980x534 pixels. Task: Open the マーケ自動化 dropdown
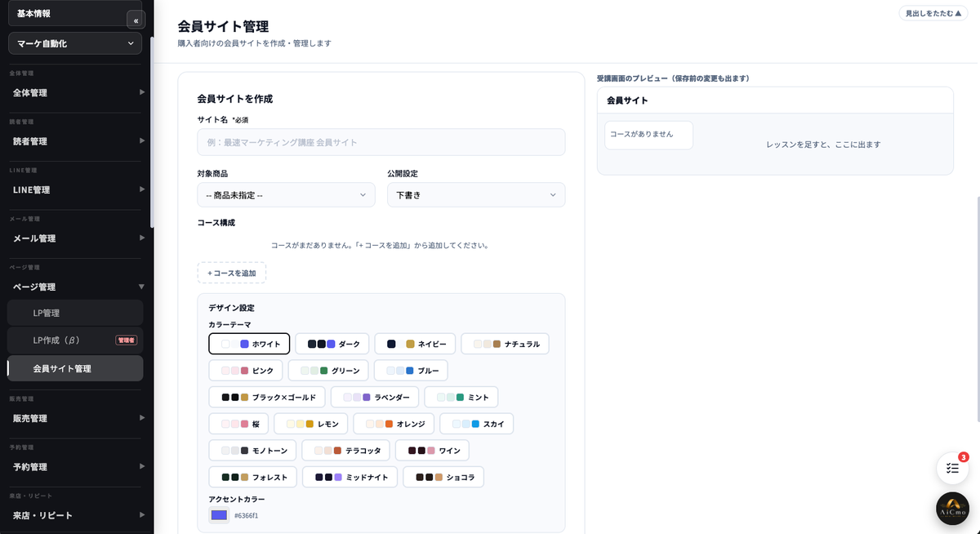click(75, 43)
